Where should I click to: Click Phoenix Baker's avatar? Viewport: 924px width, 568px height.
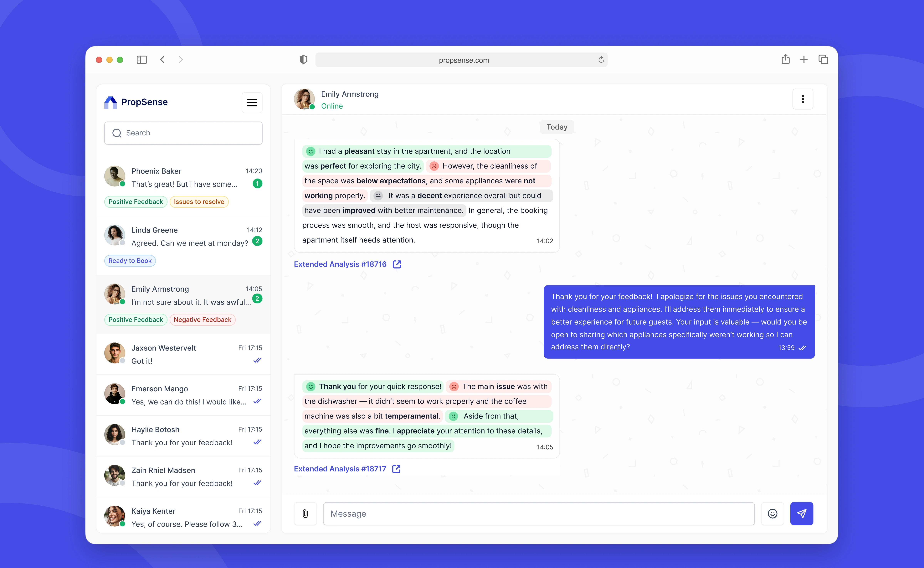115,176
